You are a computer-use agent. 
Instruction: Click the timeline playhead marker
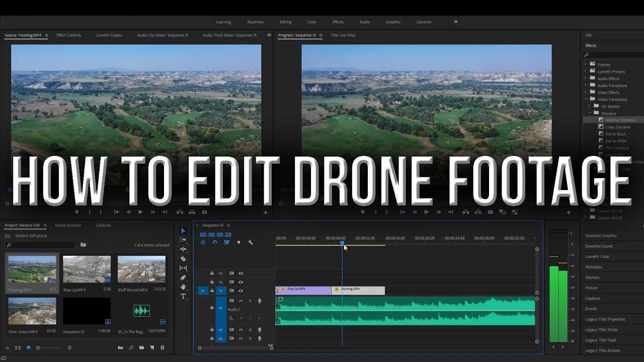click(x=342, y=243)
